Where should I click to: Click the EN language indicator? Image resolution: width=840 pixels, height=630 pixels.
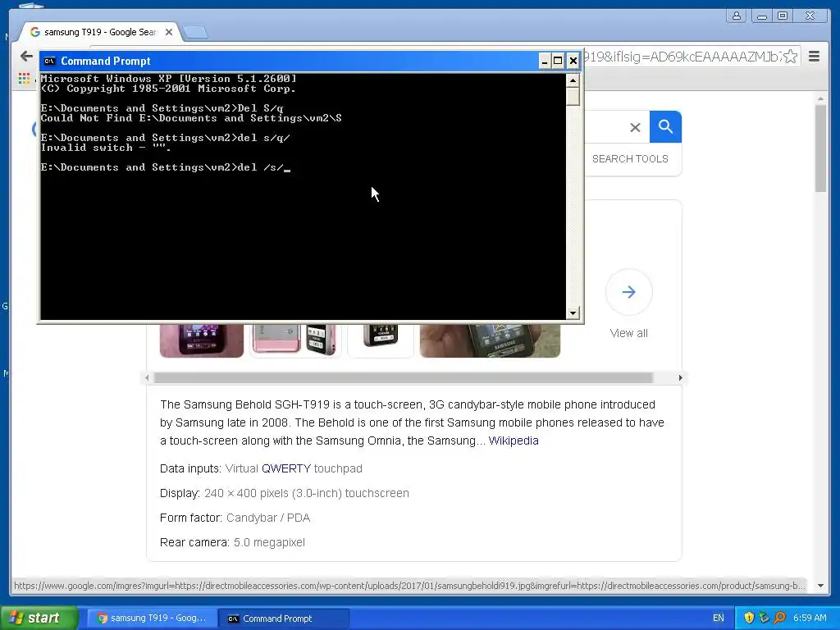point(719,619)
